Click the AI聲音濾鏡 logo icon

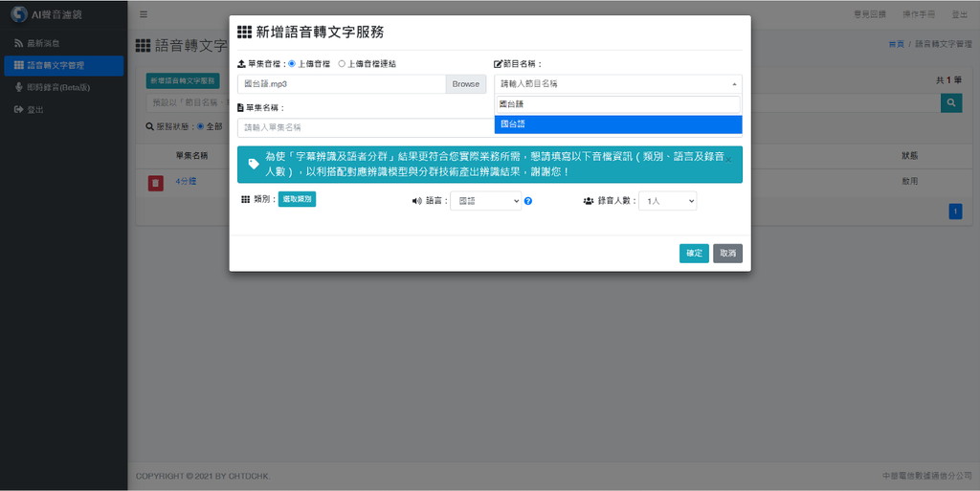pos(19,13)
